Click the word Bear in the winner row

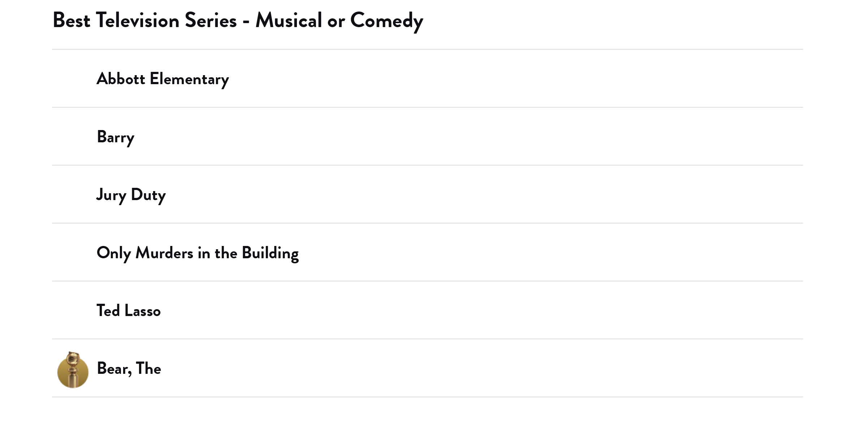(x=113, y=369)
